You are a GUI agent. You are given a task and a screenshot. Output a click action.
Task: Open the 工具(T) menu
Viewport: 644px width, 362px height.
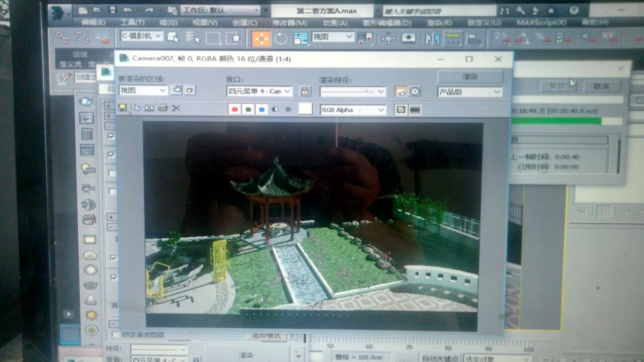click(132, 23)
